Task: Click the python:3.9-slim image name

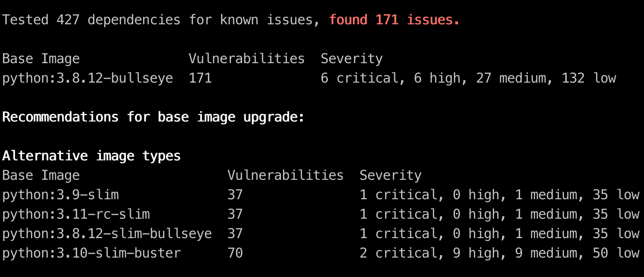Action: pyautogui.click(x=60, y=195)
